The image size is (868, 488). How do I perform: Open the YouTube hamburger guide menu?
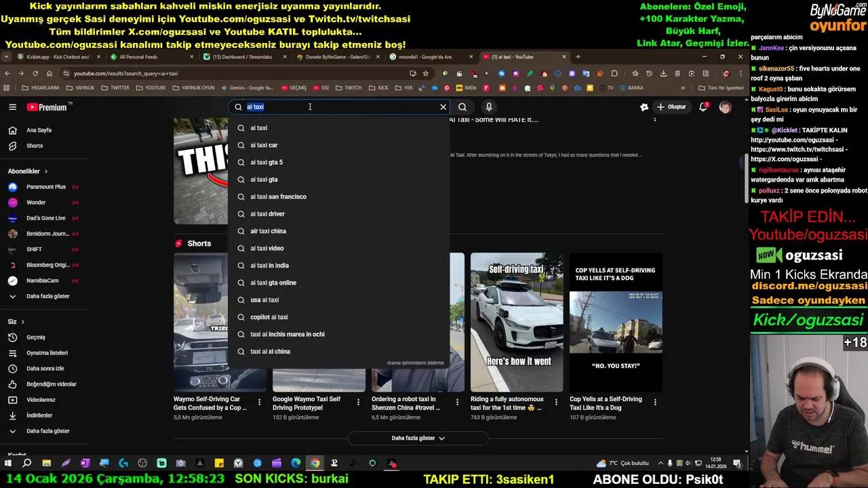tap(12, 107)
